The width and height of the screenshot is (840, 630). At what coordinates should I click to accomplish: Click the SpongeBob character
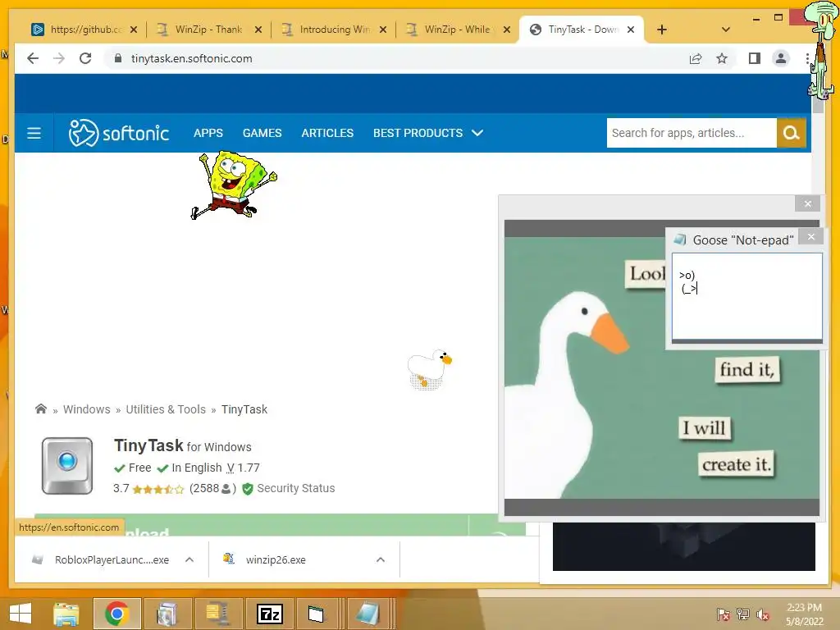click(234, 185)
